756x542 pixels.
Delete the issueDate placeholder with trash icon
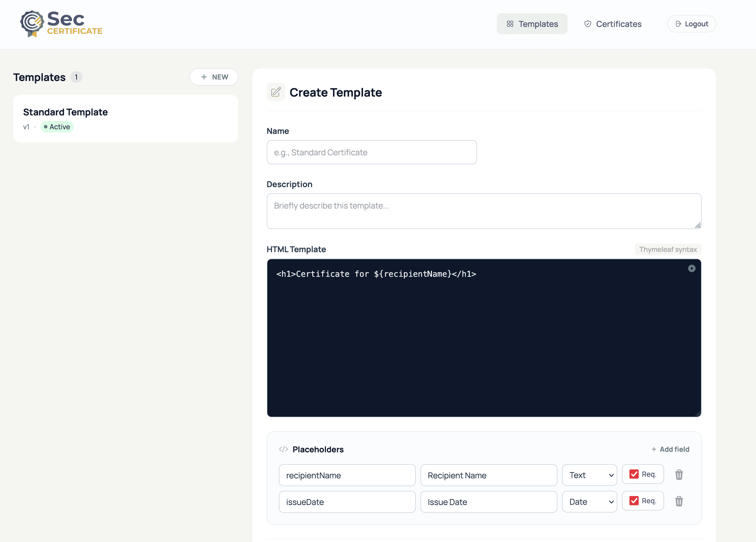point(679,501)
